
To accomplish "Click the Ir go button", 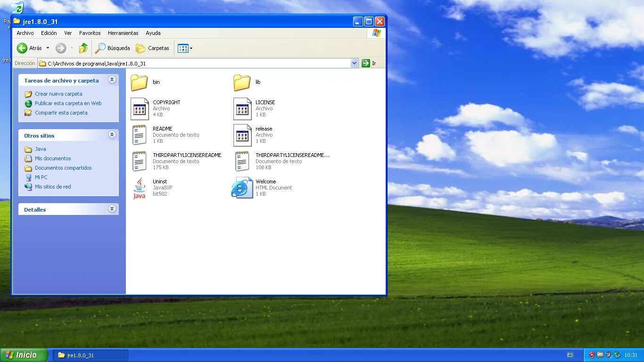I will point(369,63).
